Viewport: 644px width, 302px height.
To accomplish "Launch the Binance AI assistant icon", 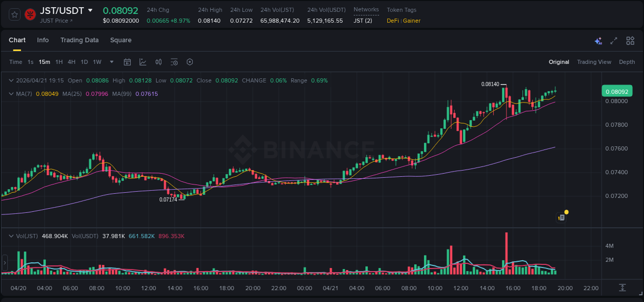I will coord(598,40).
